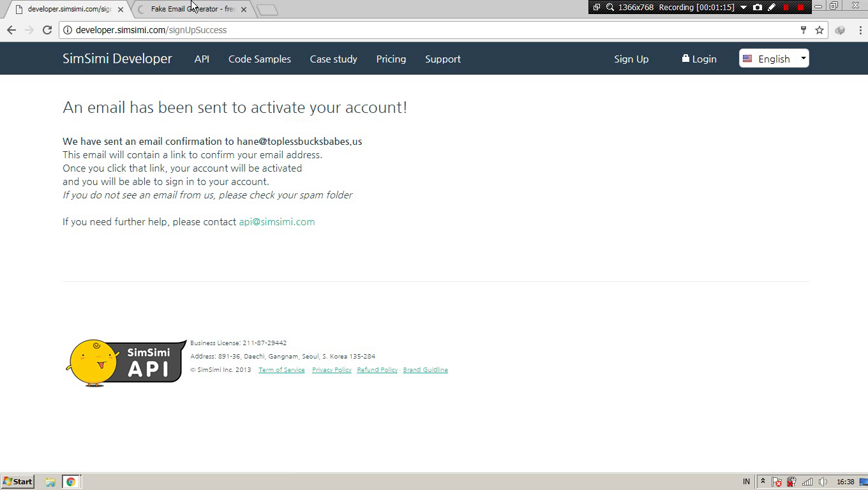Click the recorder window-select icon
This screenshot has height=490, width=868.
point(597,7)
